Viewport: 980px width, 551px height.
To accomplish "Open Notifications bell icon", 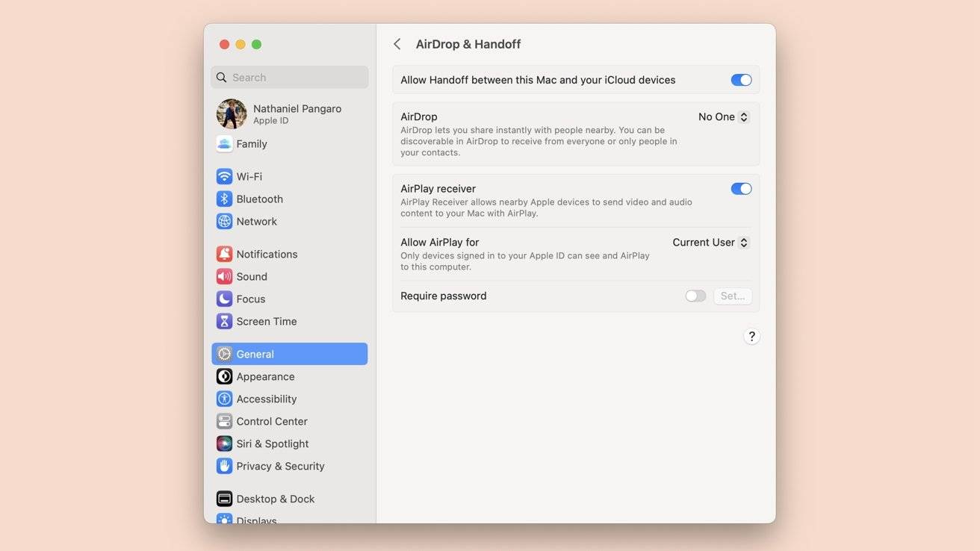I will click(x=224, y=254).
